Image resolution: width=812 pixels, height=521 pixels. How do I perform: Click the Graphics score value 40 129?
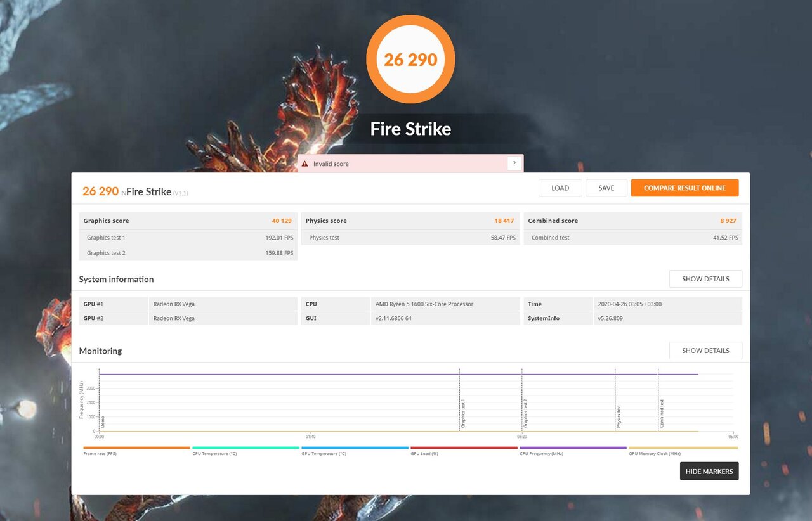282,221
